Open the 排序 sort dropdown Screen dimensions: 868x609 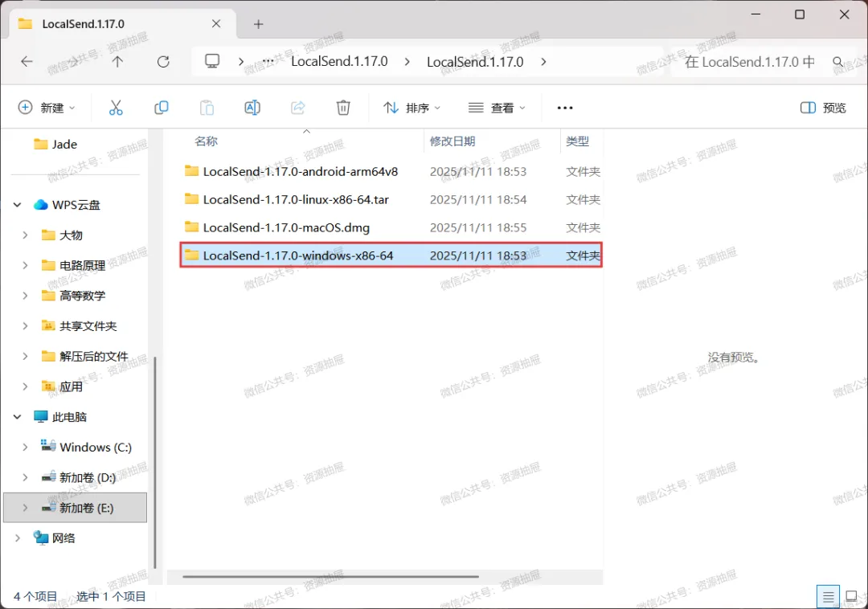click(411, 108)
